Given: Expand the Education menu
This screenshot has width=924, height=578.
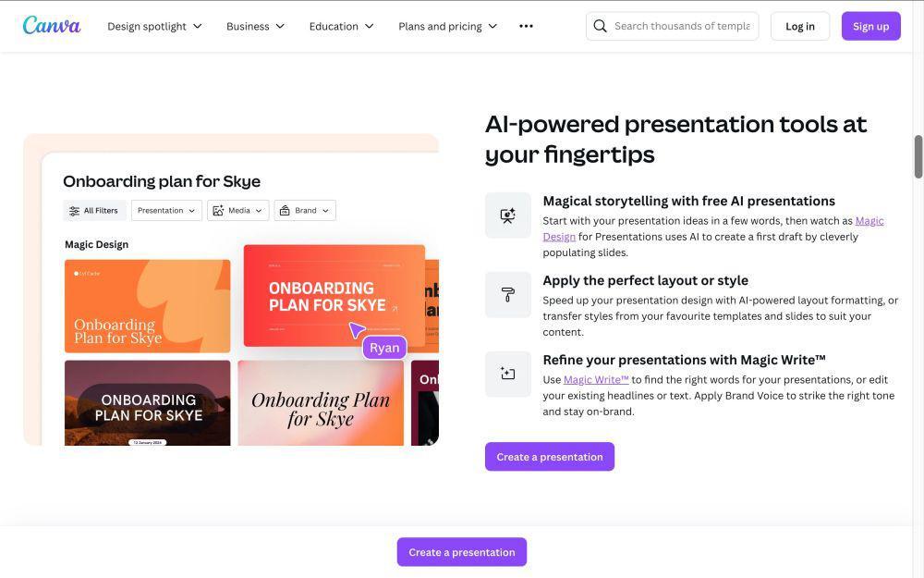Looking at the screenshot, I should point(341,26).
